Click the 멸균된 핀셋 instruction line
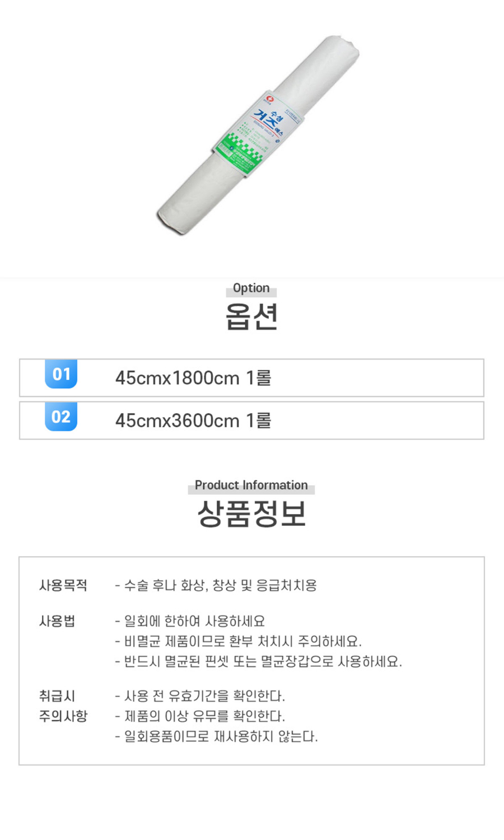504x840 pixels. pos(259,661)
